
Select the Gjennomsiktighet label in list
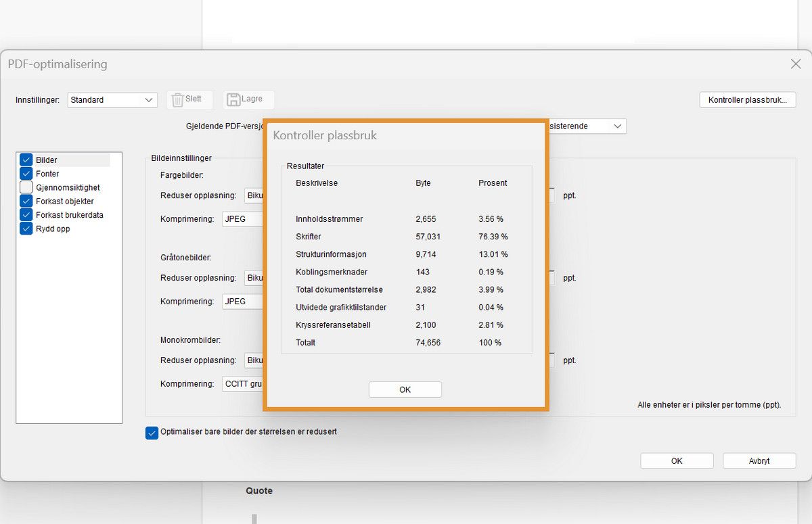point(68,187)
